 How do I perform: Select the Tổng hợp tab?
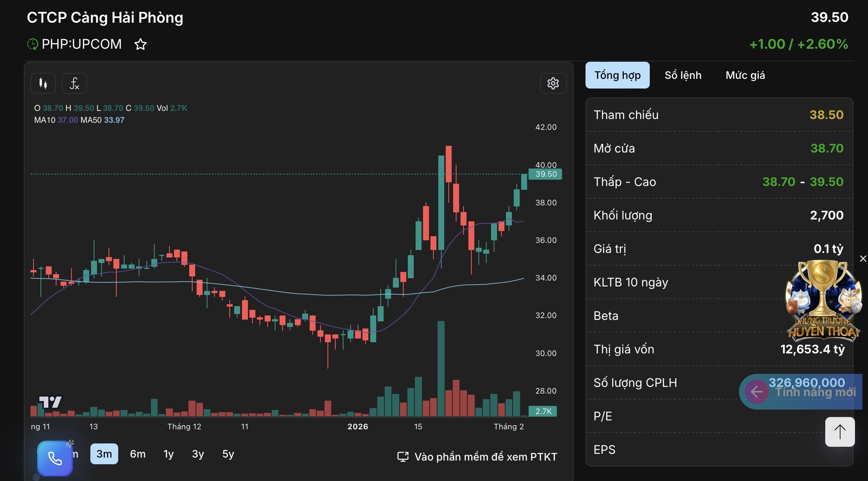(617, 75)
